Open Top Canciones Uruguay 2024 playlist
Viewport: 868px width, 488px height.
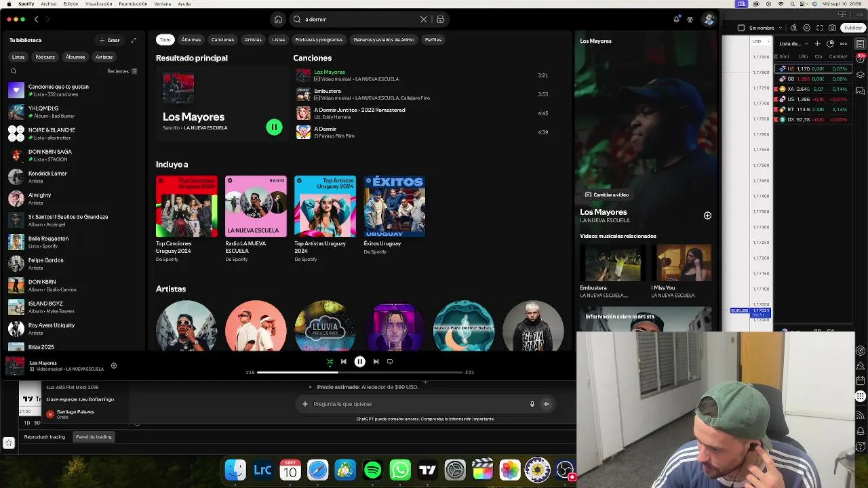coord(186,206)
